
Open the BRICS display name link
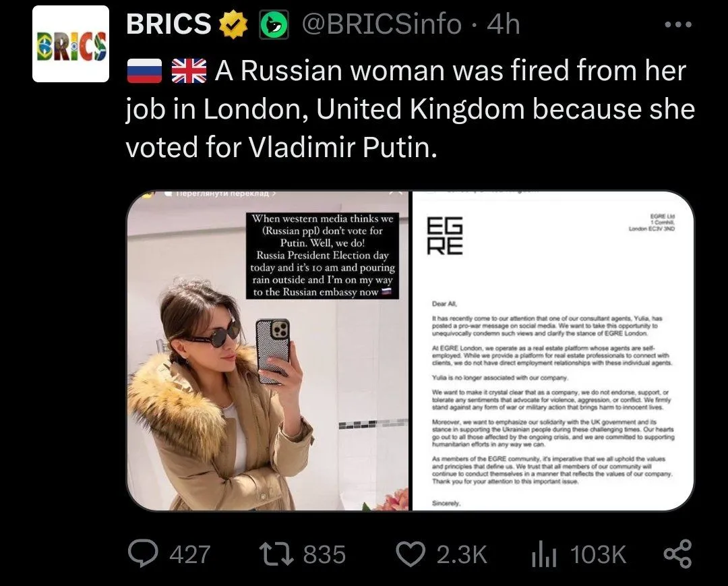(x=169, y=25)
